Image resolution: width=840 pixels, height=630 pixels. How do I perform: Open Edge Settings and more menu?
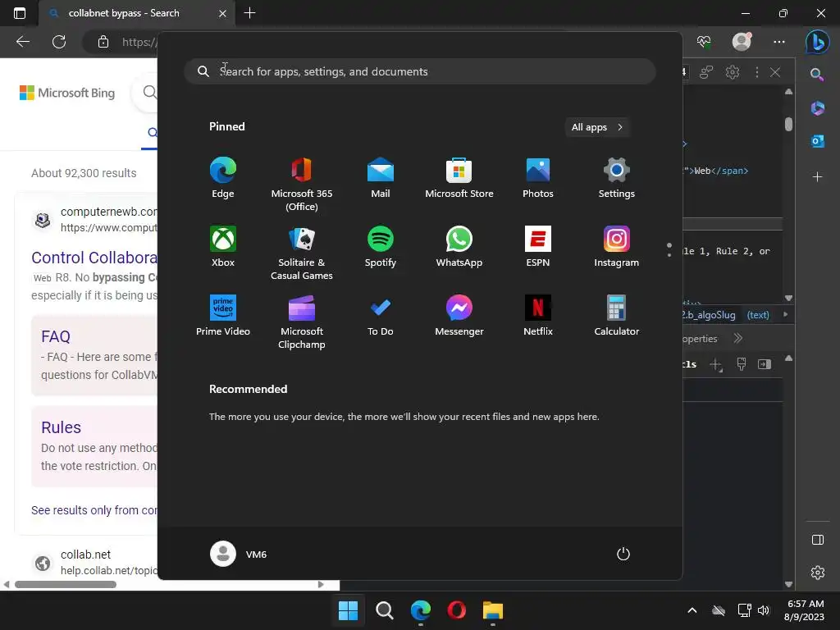click(x=779, y=42)
